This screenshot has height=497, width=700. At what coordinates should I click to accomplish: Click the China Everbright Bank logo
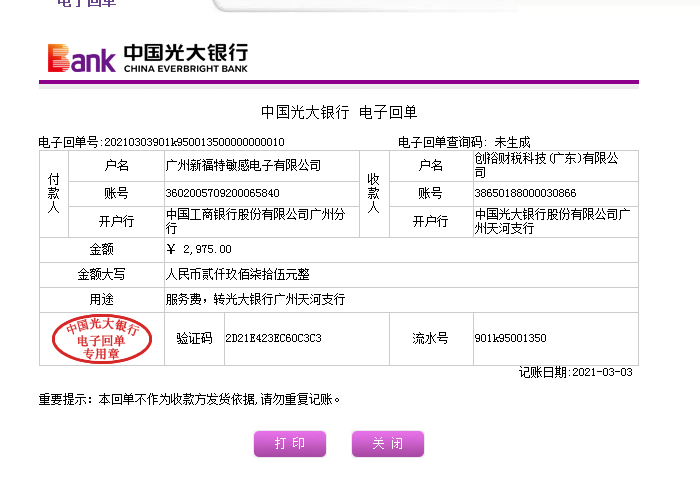pyautogui.click(x=147, y=58)
